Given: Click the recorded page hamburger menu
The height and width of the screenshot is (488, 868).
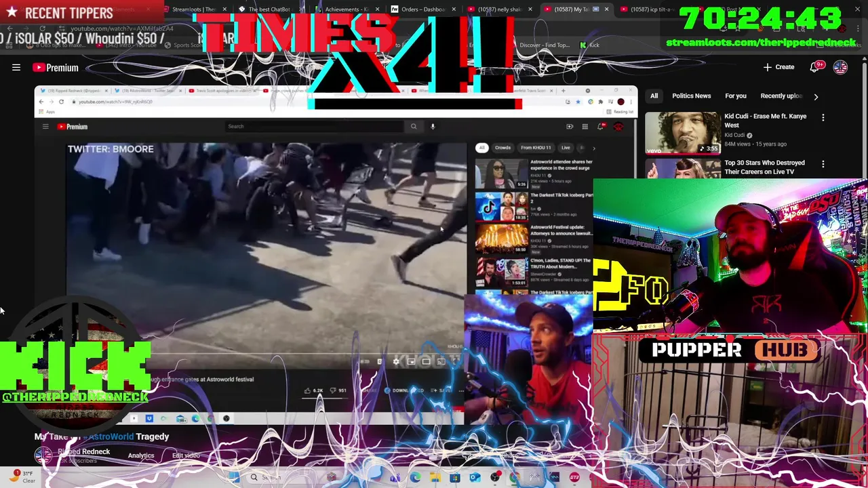Looking at the screenshot, I should pyautogui.click(x=45, y=127).
